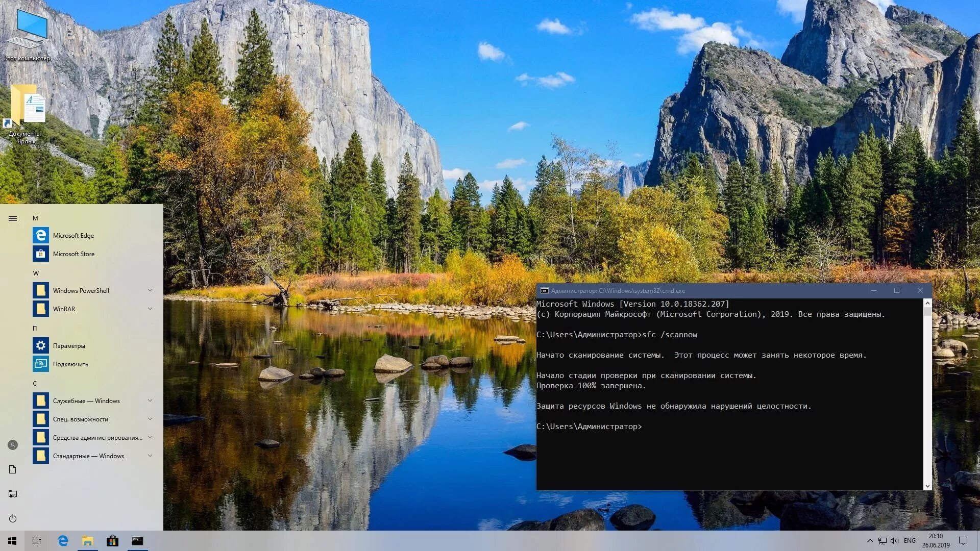Click the Start menu power icon

point(13,518)
